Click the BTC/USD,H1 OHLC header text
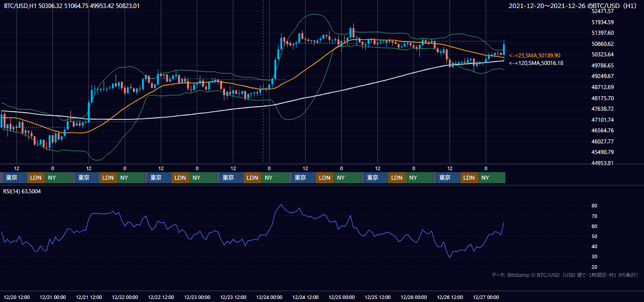Viewport: 644px width, 302px height. pos(72,6)
